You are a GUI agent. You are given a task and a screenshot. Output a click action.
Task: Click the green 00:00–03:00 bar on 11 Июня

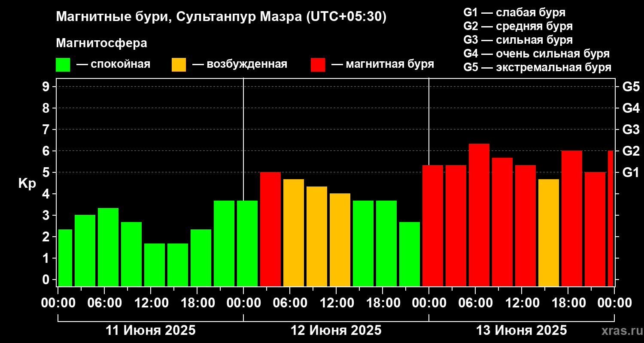click(x=65, y=258)
